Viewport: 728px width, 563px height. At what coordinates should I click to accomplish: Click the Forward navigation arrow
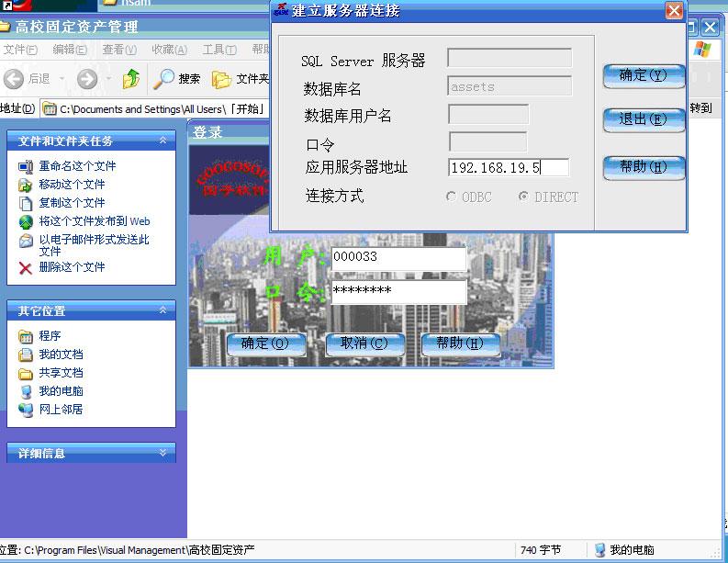point(87,79)
